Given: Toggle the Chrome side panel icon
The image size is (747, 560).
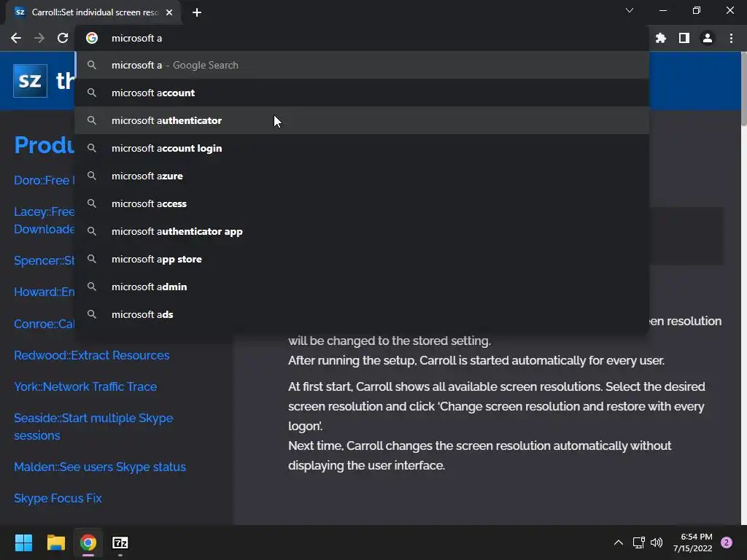Looking at the screenshot, I should 684,38.
